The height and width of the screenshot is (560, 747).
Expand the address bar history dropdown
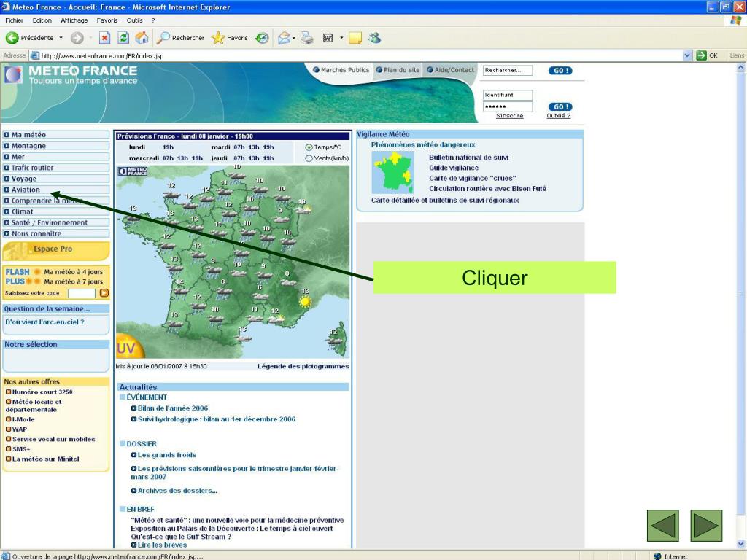click(x=686, y=55)
